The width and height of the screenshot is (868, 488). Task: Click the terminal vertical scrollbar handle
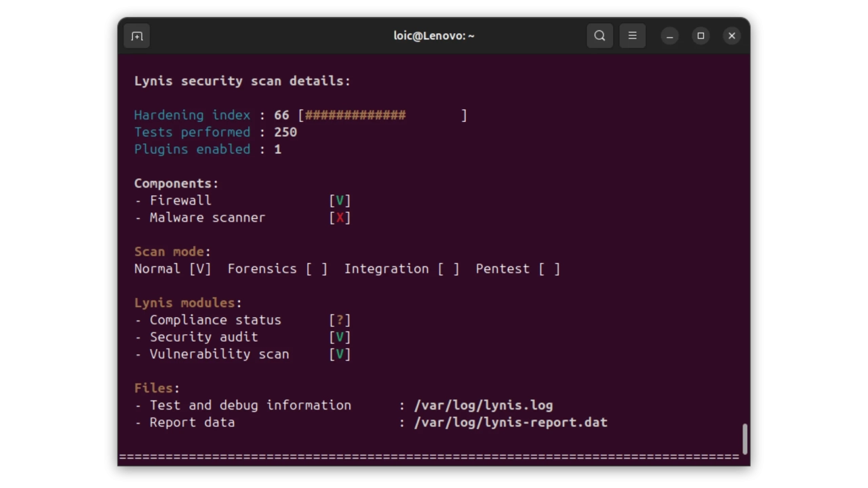745,439
